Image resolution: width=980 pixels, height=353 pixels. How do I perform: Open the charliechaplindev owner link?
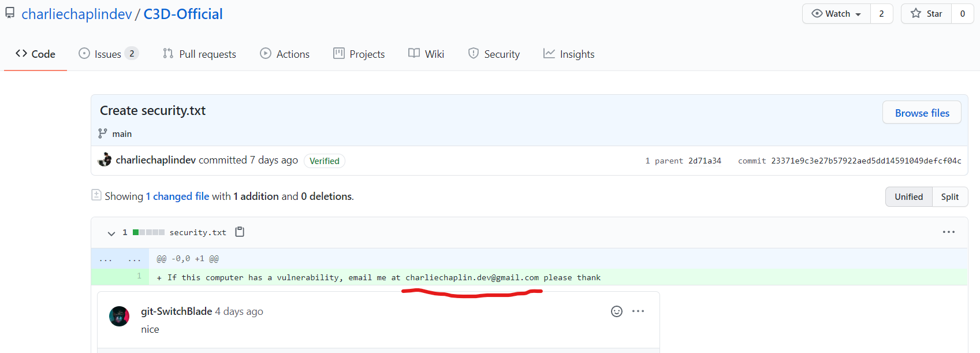[77, 14]
